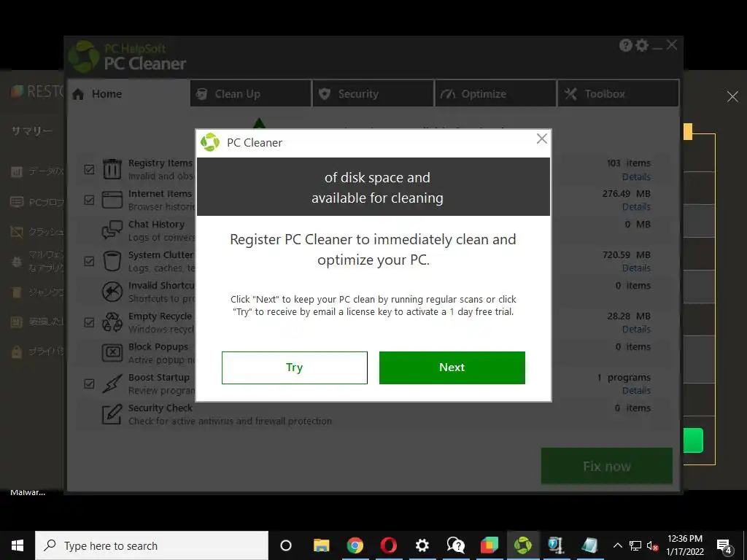Click the Block Popups icon

tap(112, 353)
